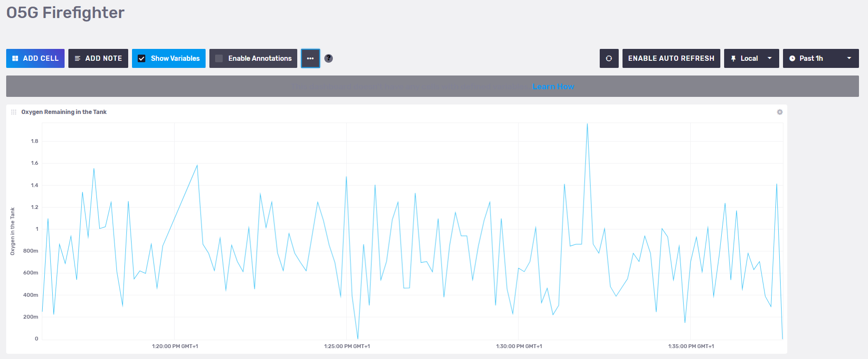
Task: Turn on ENABLE AUTO REFRESH
Action: (671, 58)
